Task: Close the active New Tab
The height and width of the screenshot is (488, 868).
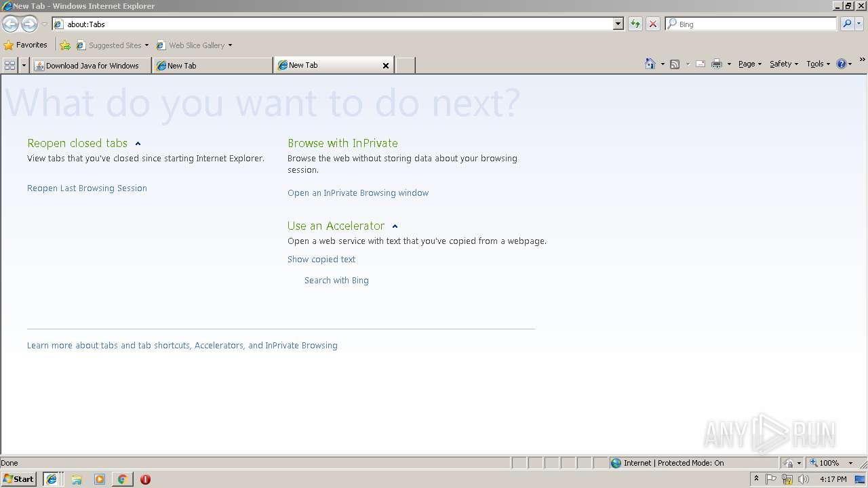Action: (386, 66)
